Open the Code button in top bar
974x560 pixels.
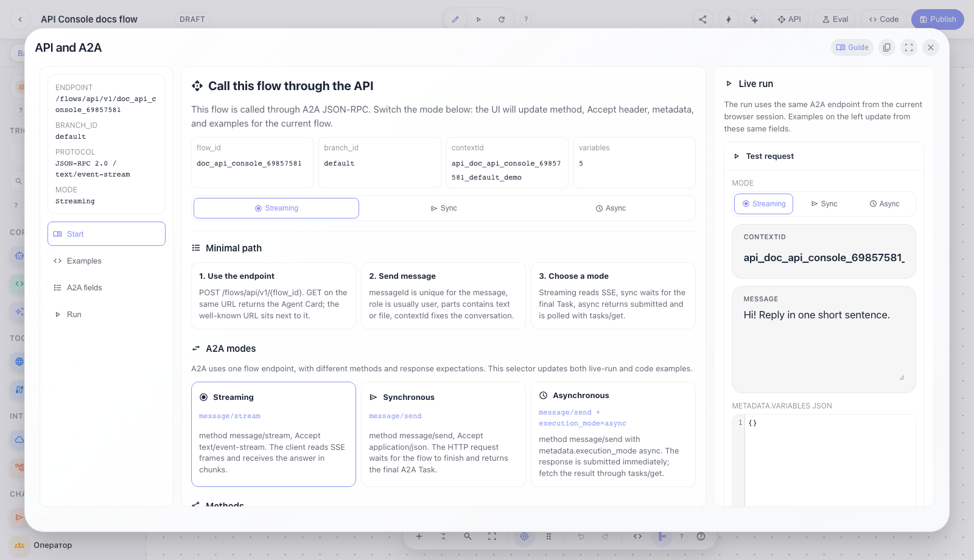[x=884, y=19]
